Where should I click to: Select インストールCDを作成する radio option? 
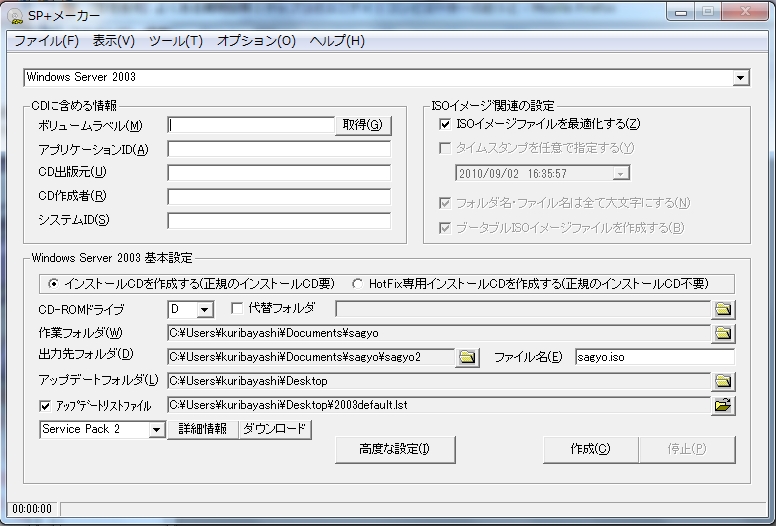(x=53, y=284)
